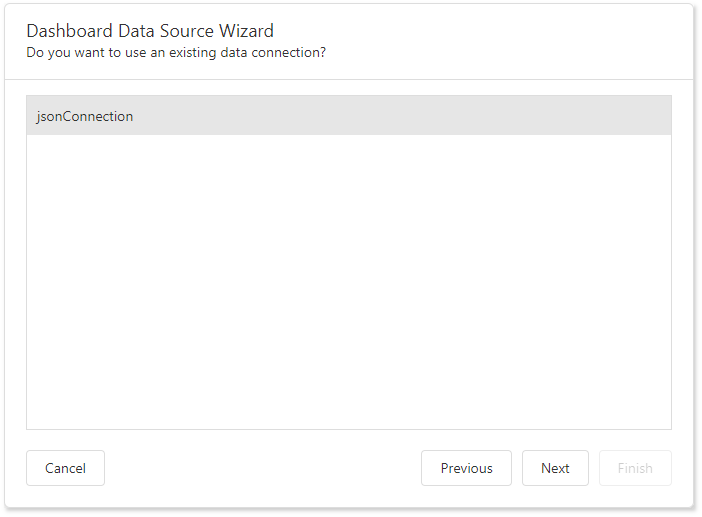Viewport: 702px width, 517px height.
Task: Proceed by clicking Next
Action: [555, 468]
